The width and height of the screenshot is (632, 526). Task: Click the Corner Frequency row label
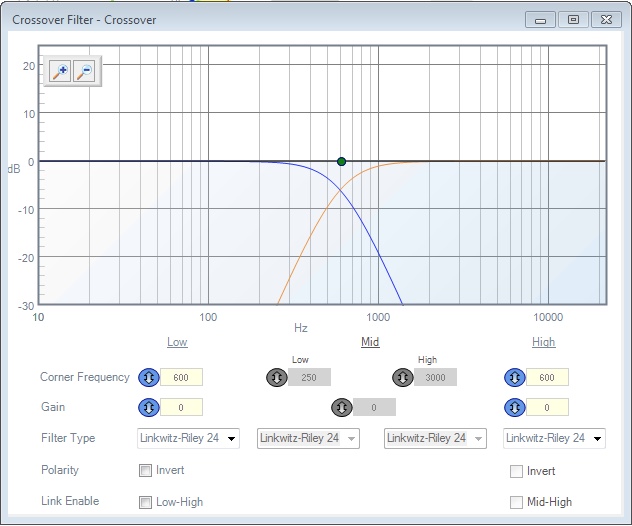pos(85,377)
